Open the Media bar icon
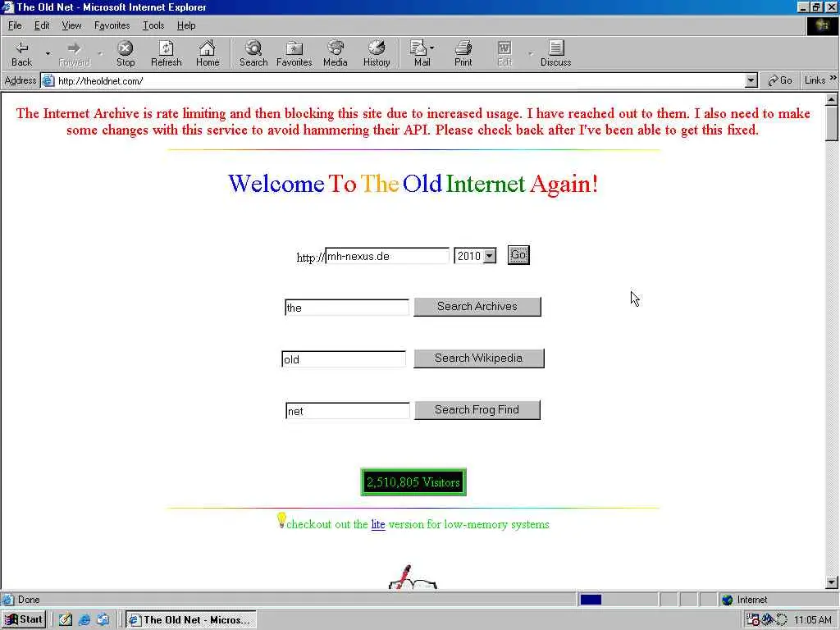Screen dimensions: 840x630 pos(336,53)
